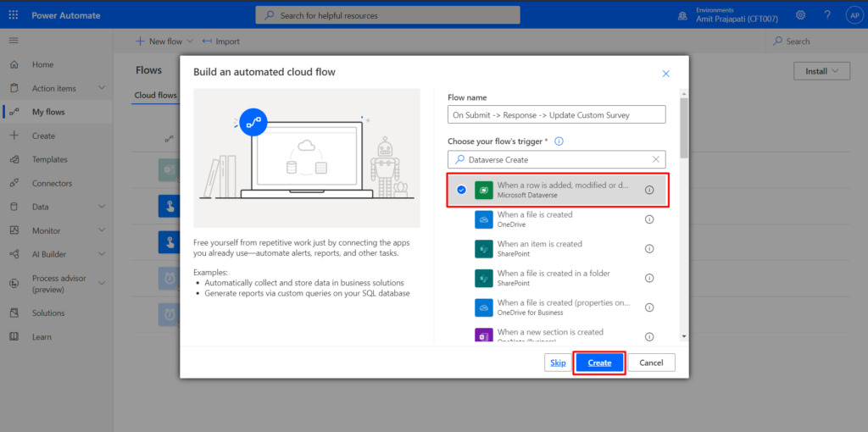Image resolution: width=868 pixels, height=432 pixels.
Task: Click the info icon for When an item is created
Action: click(x=649, y=249)
